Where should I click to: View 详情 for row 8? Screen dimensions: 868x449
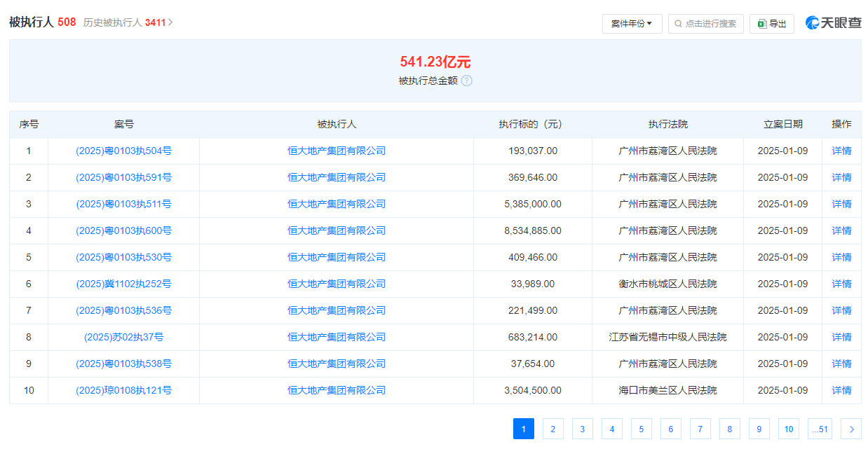(x=842, y=337)
